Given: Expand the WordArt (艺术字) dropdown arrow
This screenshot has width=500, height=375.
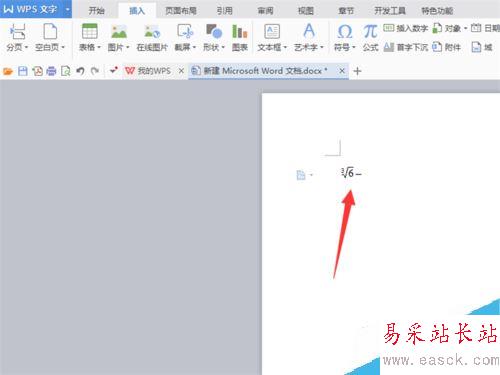Looking at the screenshot, I should (322, 47).
